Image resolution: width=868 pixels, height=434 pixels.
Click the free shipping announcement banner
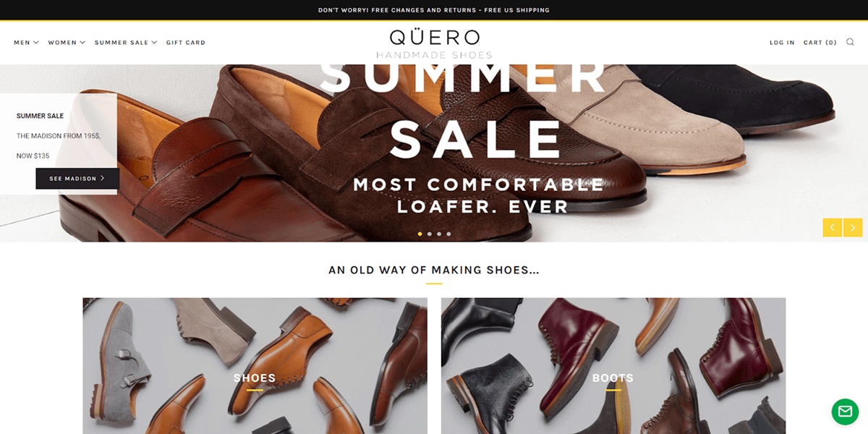point(434,10)
